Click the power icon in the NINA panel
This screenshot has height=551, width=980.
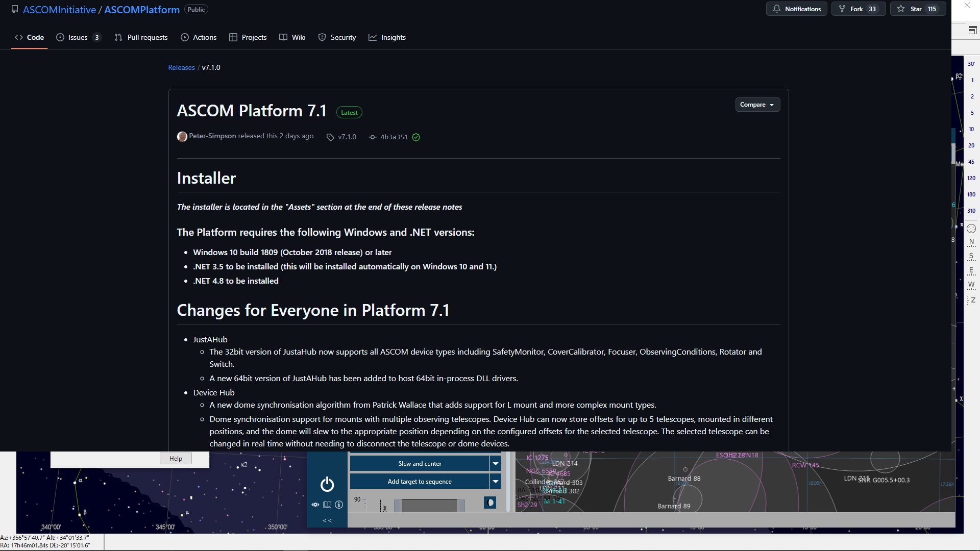(x=327, y=484)
